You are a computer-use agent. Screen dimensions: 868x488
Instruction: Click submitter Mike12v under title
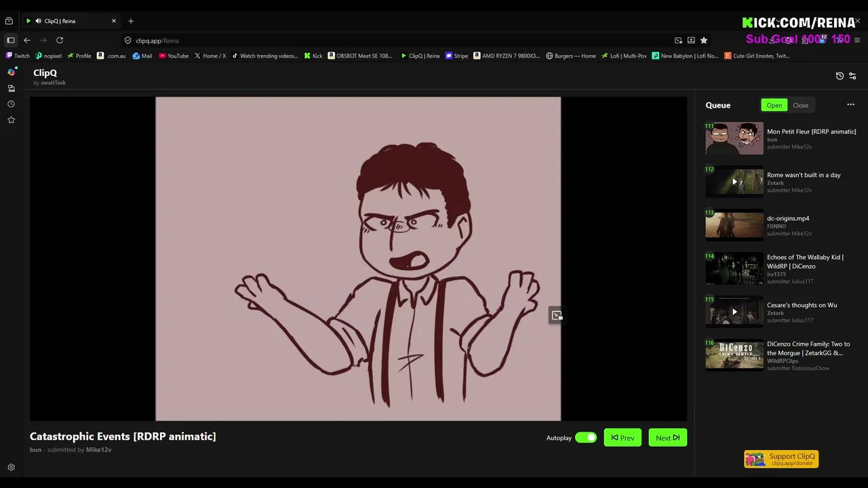point(98,449)
